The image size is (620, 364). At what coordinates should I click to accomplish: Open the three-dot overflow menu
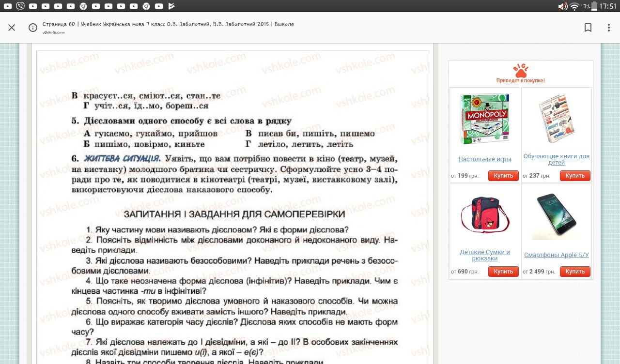coord(608,28)
